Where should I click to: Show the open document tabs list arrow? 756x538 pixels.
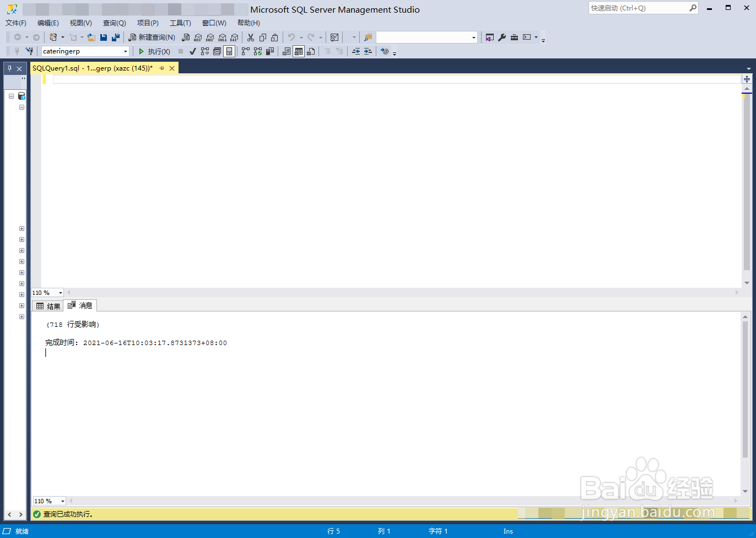(749, 69)
